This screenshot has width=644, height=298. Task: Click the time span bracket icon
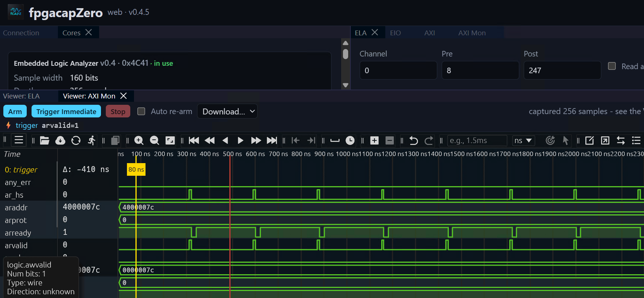[335, 140]
